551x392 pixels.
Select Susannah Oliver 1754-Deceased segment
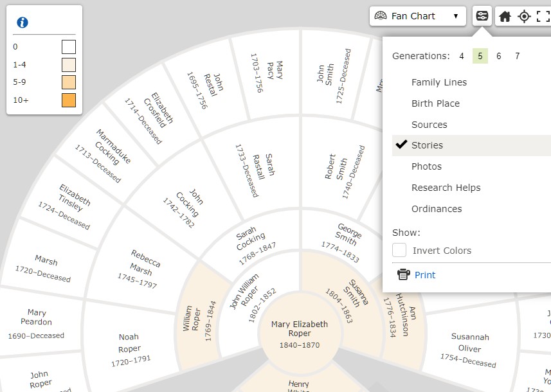(x=469, y=350)
